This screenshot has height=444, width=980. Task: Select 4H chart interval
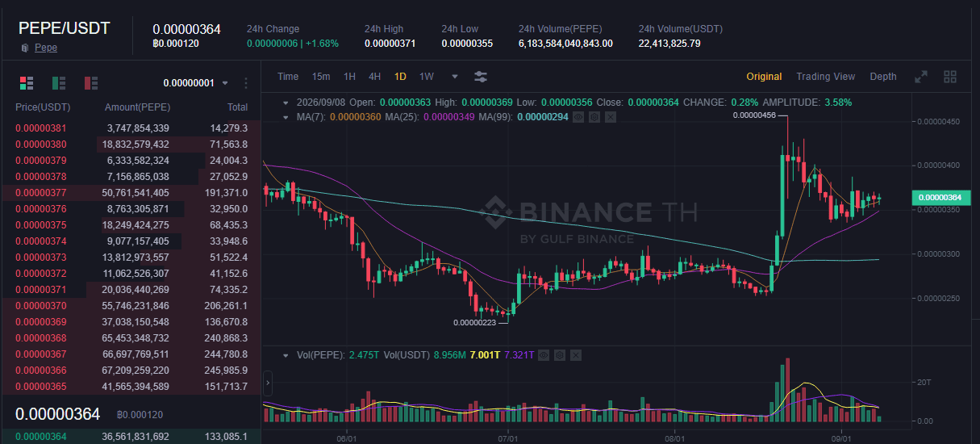[374, 77]
